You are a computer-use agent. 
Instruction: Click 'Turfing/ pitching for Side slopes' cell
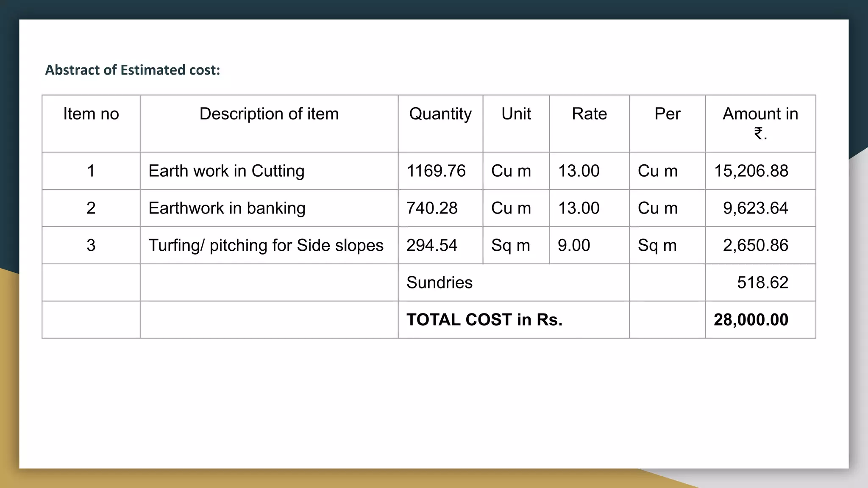coord(266,246)
